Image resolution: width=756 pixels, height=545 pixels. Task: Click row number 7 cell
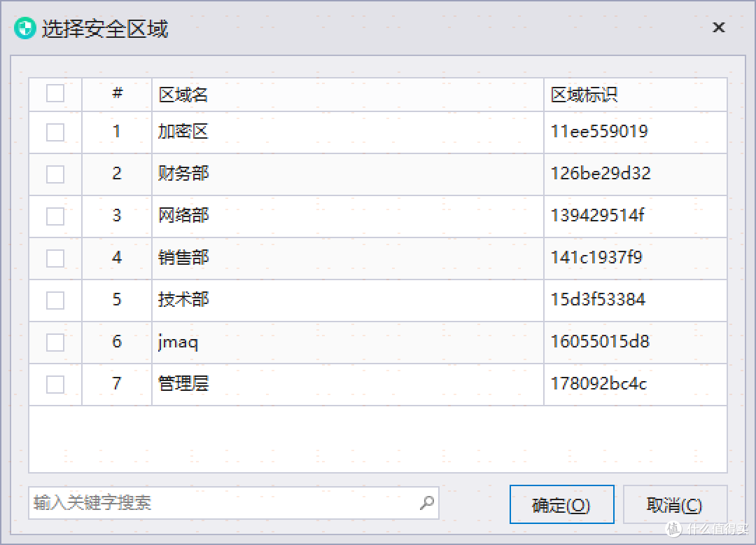click(117, 385)
